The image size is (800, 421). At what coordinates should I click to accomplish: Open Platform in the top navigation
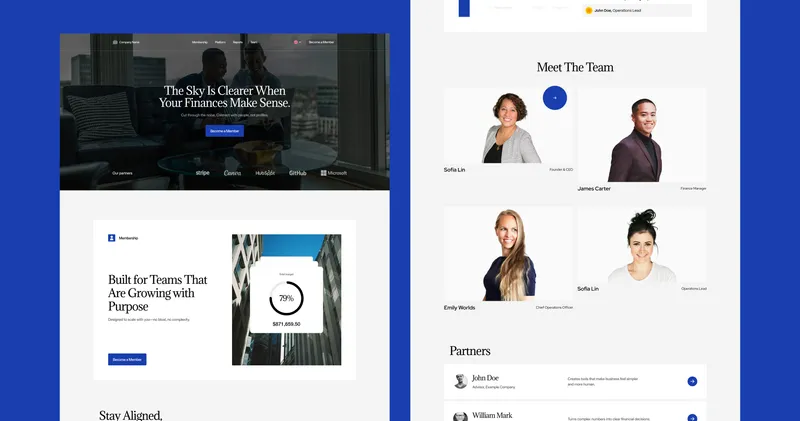tap(220, 42)
